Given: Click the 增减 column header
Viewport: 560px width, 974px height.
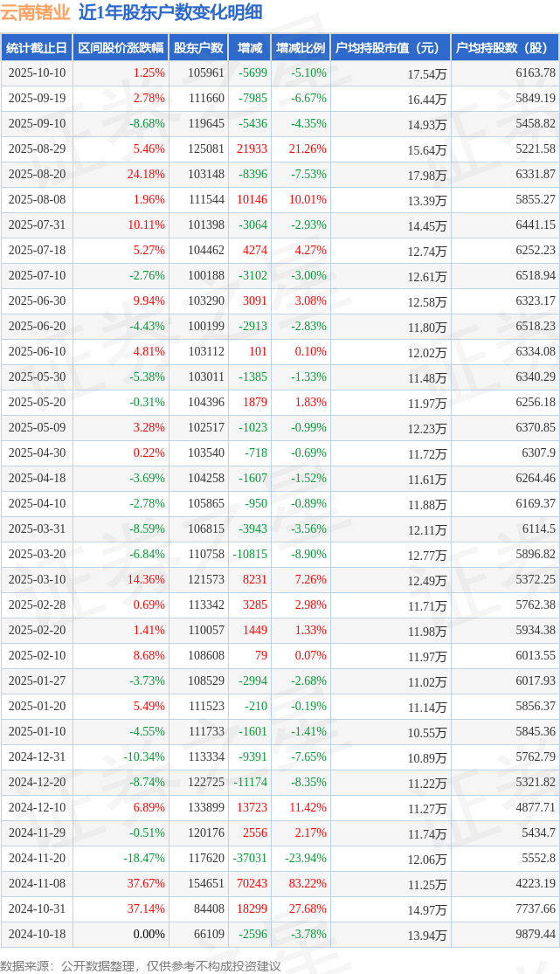Looking at the screenshot, I should pos(250,48).
